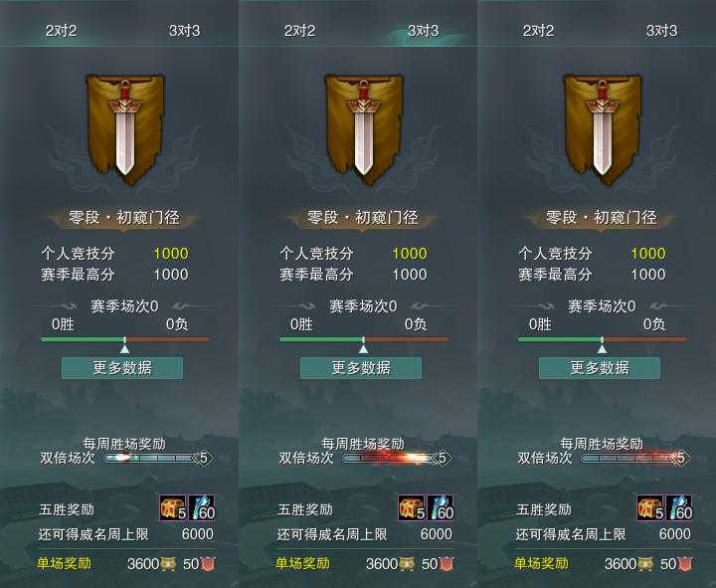Image resolution: width=716 pixels, height=588 pixels.
Task: Click the win-loss ratio bar in middle panel
Action: coord(364,339)
